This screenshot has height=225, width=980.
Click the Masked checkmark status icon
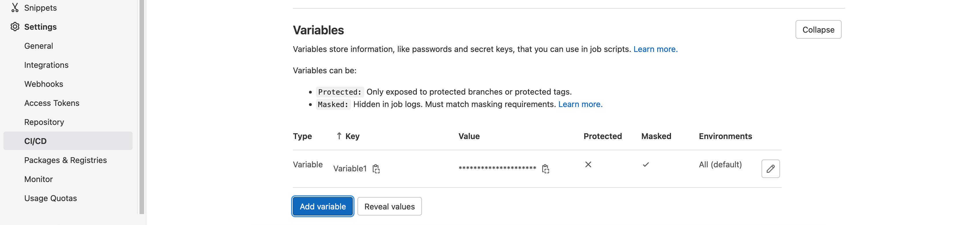point(646,164)
